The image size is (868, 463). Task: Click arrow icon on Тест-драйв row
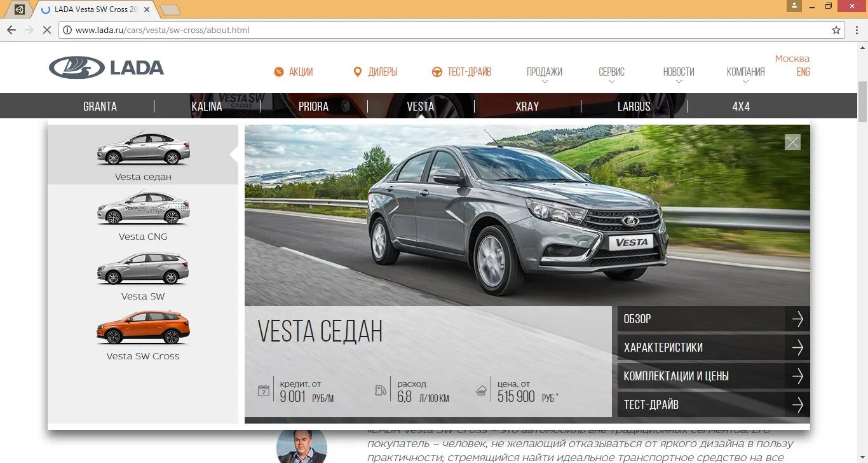point(797,404)
